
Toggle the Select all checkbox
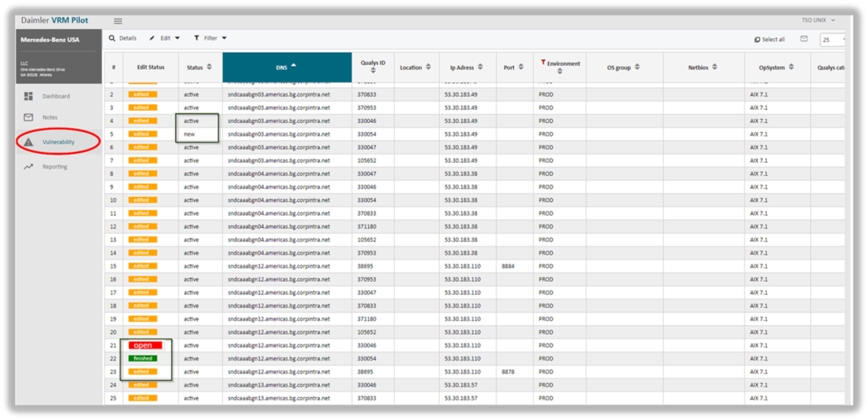[x=757, y=39]
